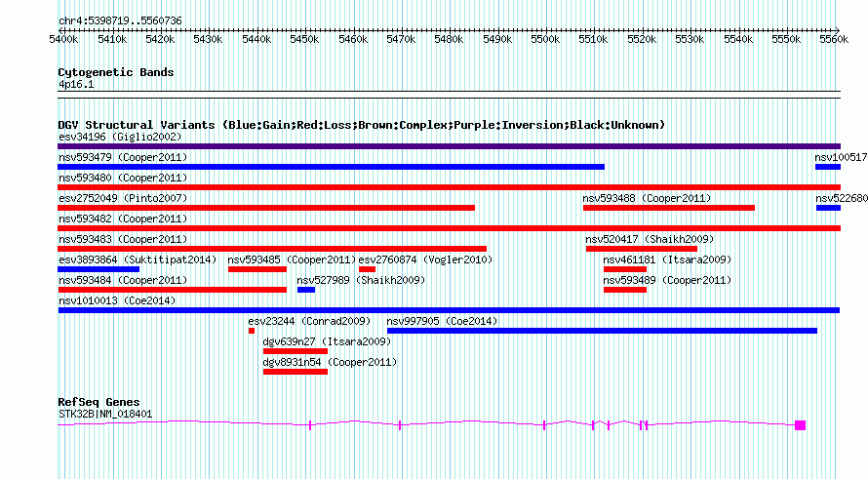Click the large magenta STK32B terminal exon block

coord(800,425)
